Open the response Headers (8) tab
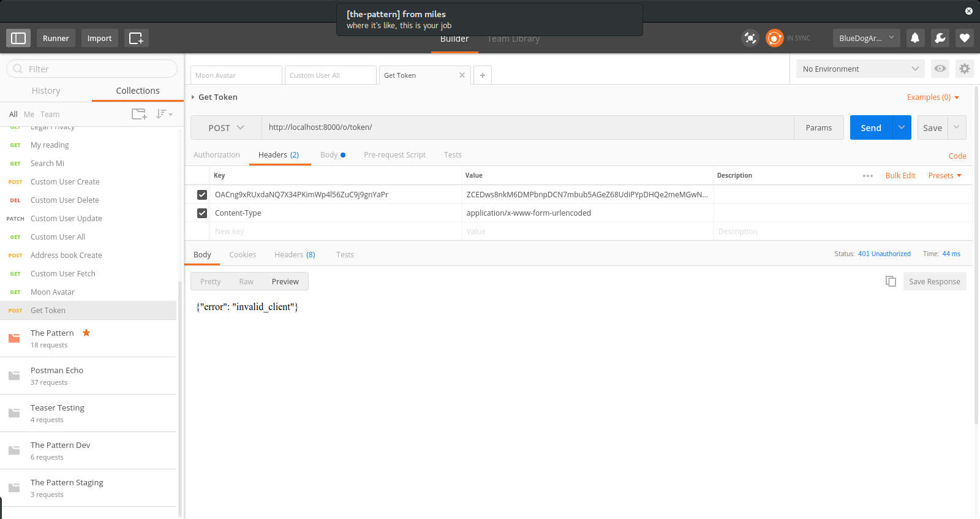Screen dimensions: 980x519 pyautogui.click(x=295, y=255)
